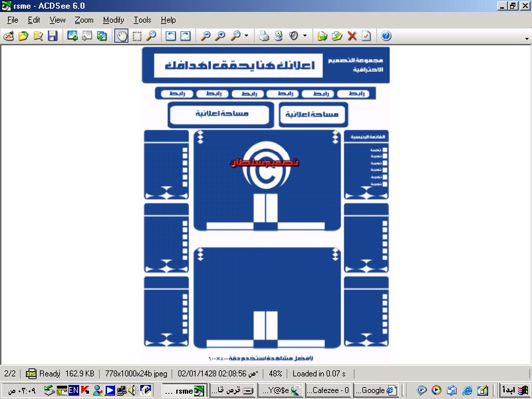
Task: Select the hand scroll tool
Action: click(121, 36)
